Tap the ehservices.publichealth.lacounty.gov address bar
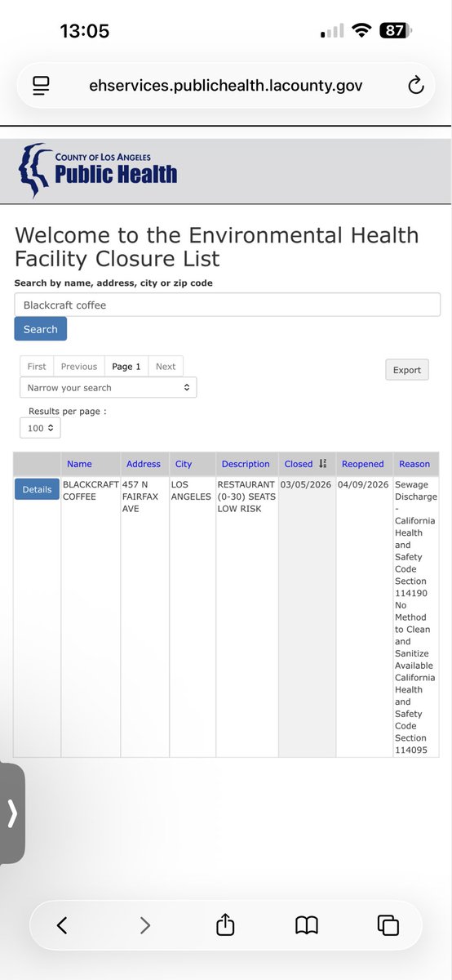452x980 pixels. (x=226, y=85)
